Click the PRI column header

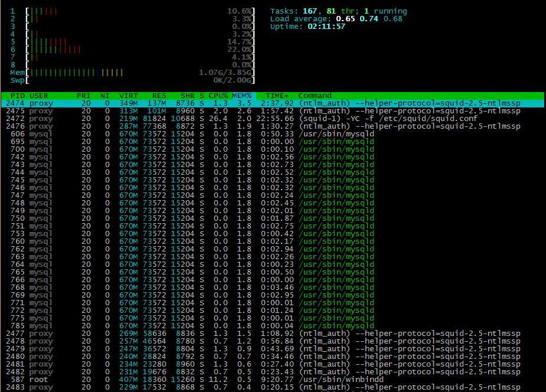(x=84, y=96)
